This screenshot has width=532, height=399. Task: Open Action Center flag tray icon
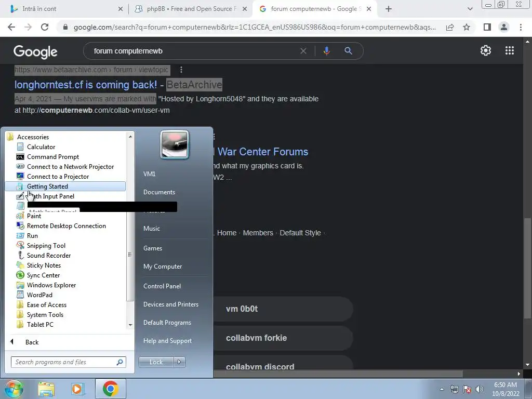(x=467, y=389)
